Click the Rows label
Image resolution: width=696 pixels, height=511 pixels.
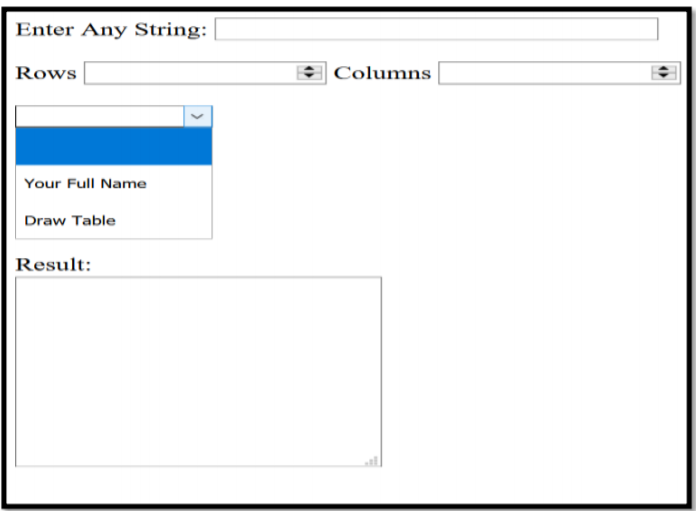[x=46, y=73]
